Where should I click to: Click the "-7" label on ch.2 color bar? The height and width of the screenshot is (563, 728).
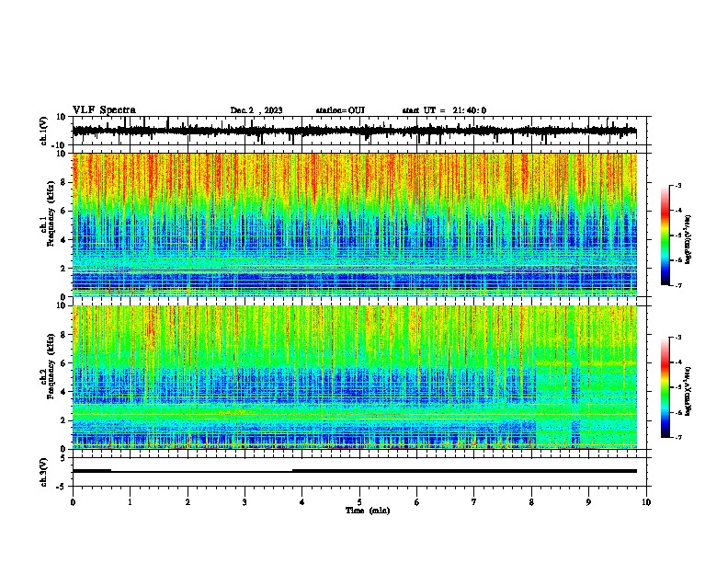pyautogui.click(x=677, y=437)
